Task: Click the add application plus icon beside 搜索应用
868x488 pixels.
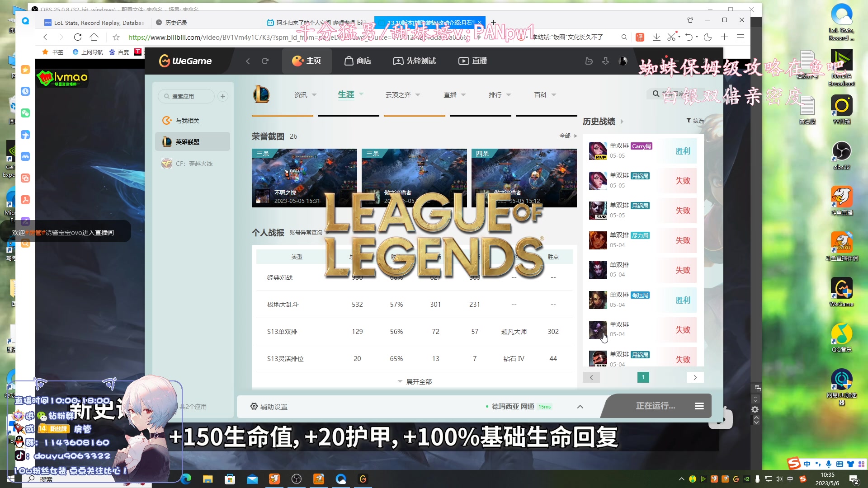Action: [222, 96]
